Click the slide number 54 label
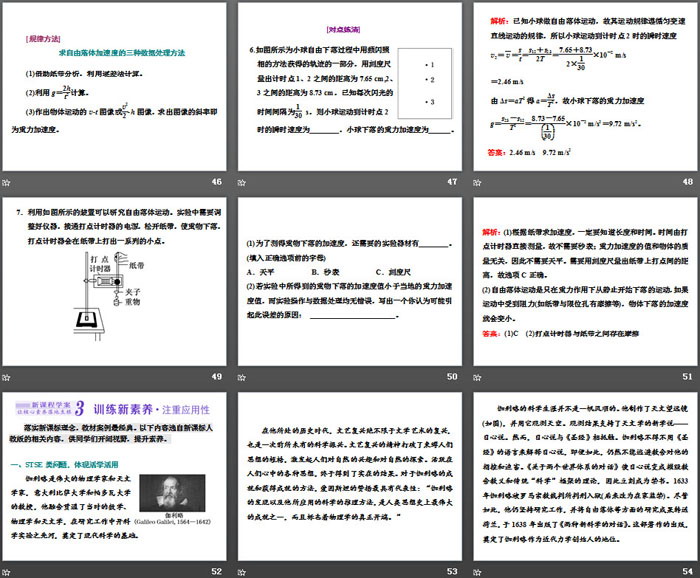This screenshot has width=700, height=578. [x=685, y=570]
